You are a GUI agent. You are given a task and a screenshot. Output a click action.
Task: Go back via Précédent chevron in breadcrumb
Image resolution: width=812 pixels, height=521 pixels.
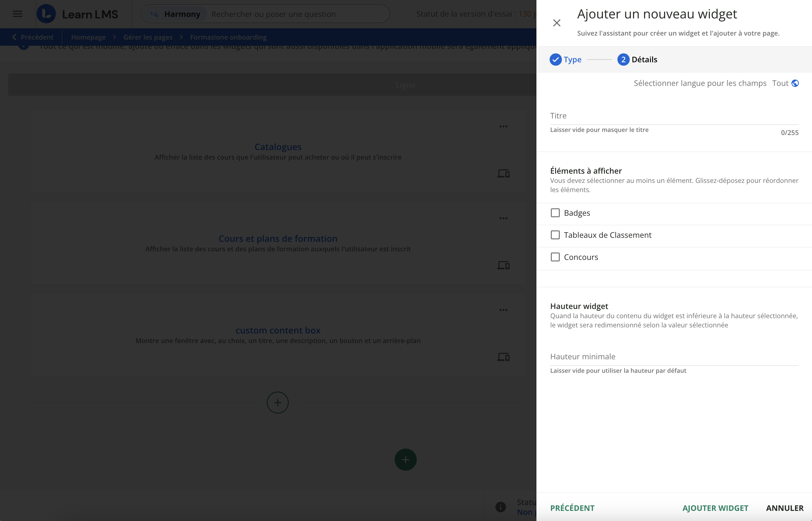pos(14,37)
